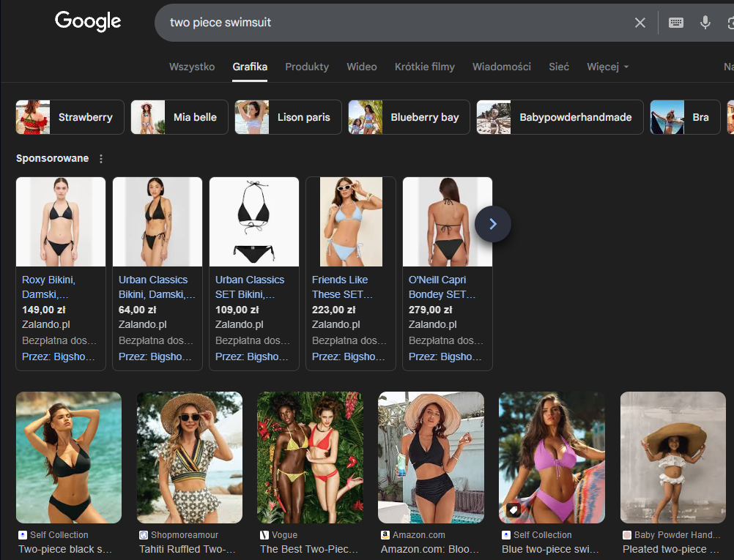Screen dimensions: 734x560
Task: Expand the Więcej dropdown menu
Action: 607,67
